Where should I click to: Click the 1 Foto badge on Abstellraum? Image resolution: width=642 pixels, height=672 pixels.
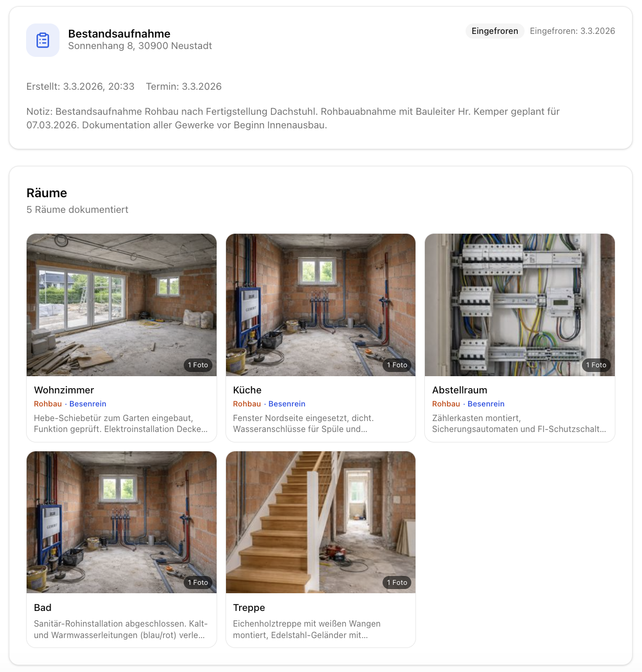pyautogui.click(x=596, y=365)
